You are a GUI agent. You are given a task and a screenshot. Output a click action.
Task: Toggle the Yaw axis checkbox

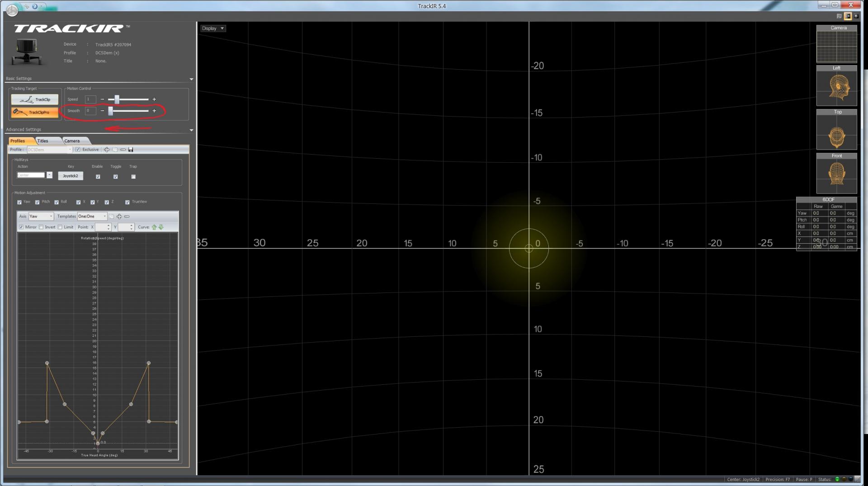(x=19, y=202)
